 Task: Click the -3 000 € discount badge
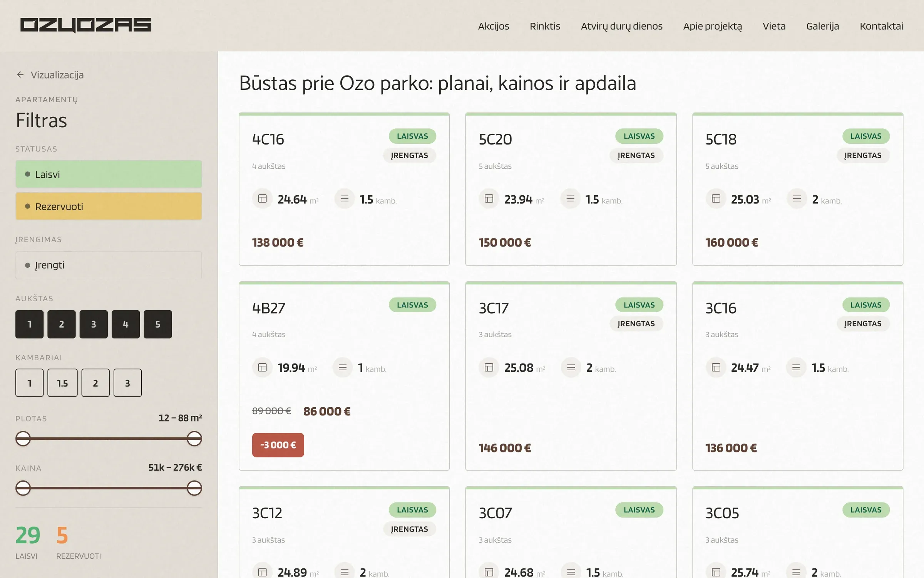[278, 445]
